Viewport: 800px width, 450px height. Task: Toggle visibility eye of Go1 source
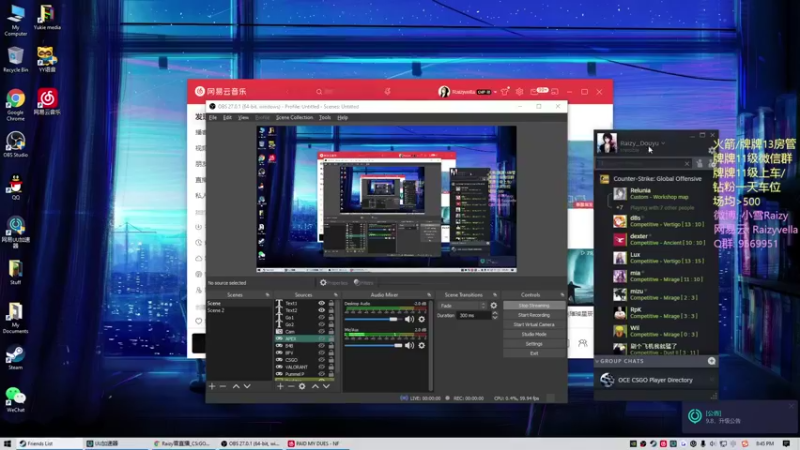(x=321, y=317)
